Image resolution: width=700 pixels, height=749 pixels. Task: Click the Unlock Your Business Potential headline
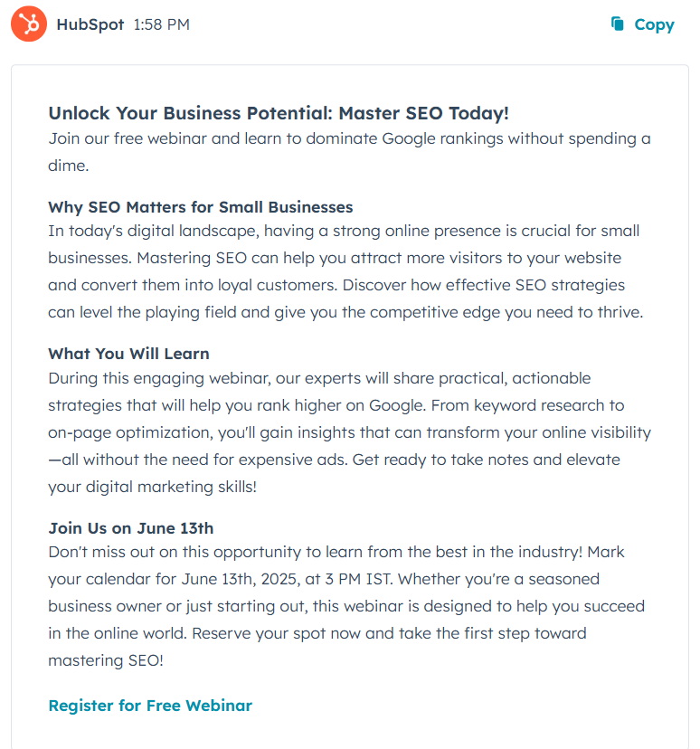[279, 113]
